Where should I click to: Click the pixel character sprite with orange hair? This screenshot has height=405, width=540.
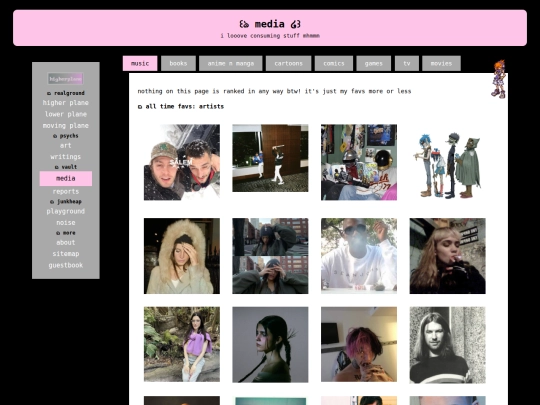pyautogui.click(x=499, y=79)
